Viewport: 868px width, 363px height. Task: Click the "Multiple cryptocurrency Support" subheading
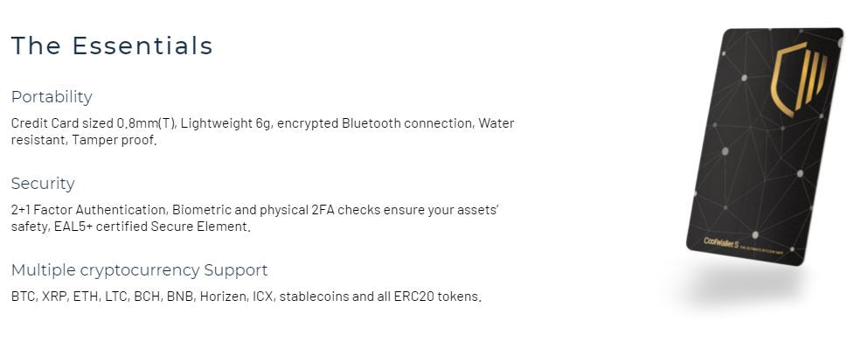click(139, 270)
